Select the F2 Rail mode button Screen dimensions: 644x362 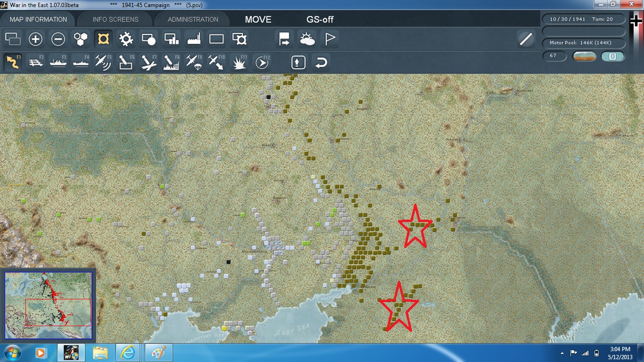click(35, 62)
